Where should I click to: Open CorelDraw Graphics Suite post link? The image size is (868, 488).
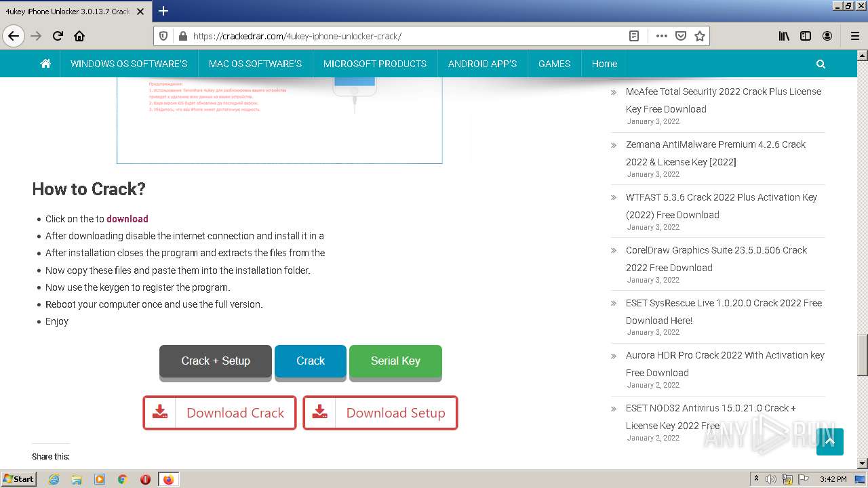(716, 259)
